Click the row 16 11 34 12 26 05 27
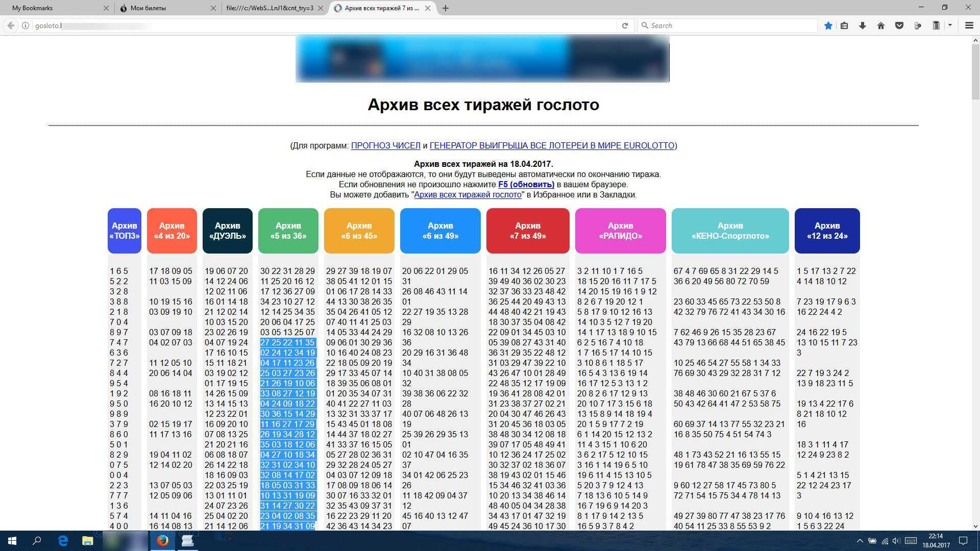The width and height of the screenshot is (980, 551). click(x=527, y=271)
